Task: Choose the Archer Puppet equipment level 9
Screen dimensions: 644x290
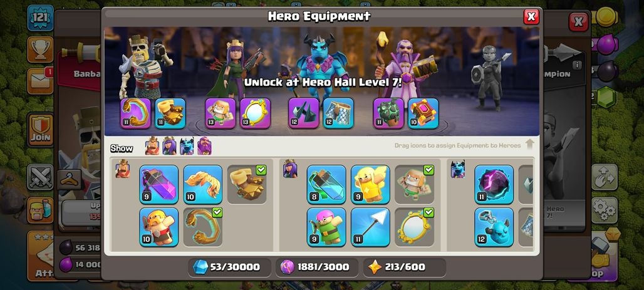Action: click(x=326, y=227)
